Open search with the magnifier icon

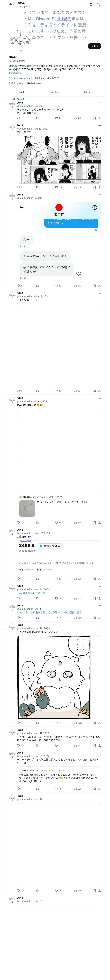point(98,5)
